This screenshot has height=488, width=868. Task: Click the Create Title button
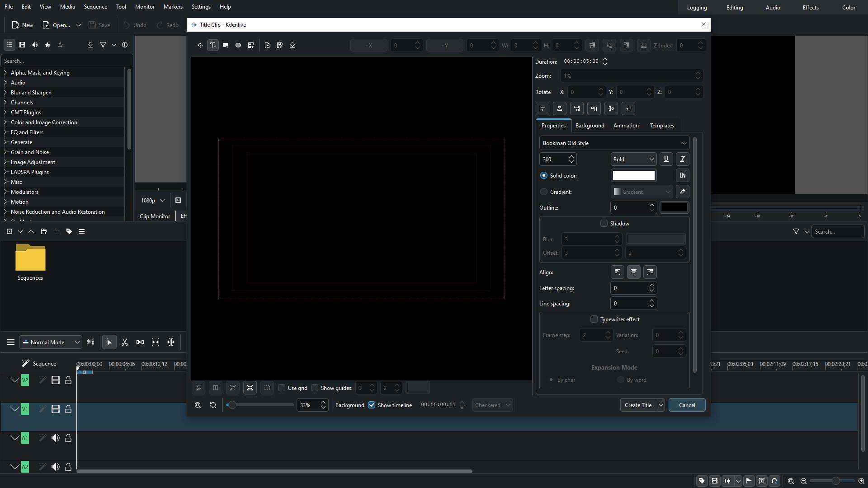pyautogui.click(x=638, y=405)
